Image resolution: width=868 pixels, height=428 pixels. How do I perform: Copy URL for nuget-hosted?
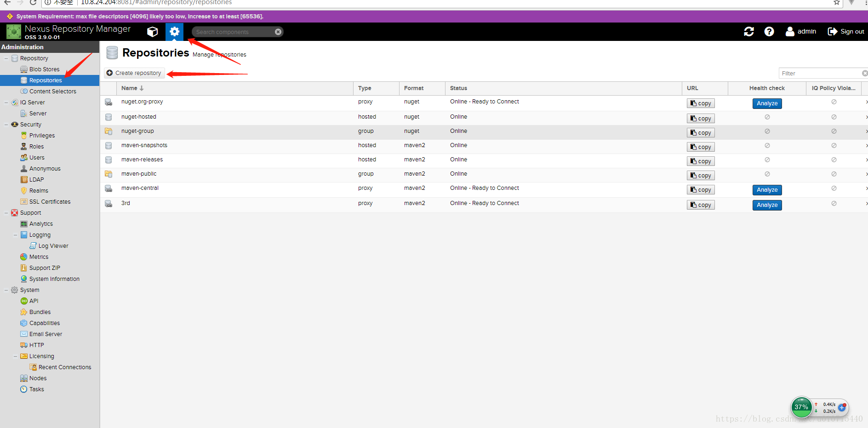click(x=701, y=119)
